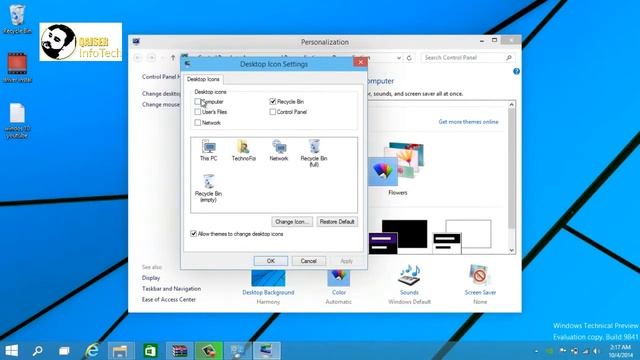
Task: Confirm with the OK button
Action: [271, 261]
